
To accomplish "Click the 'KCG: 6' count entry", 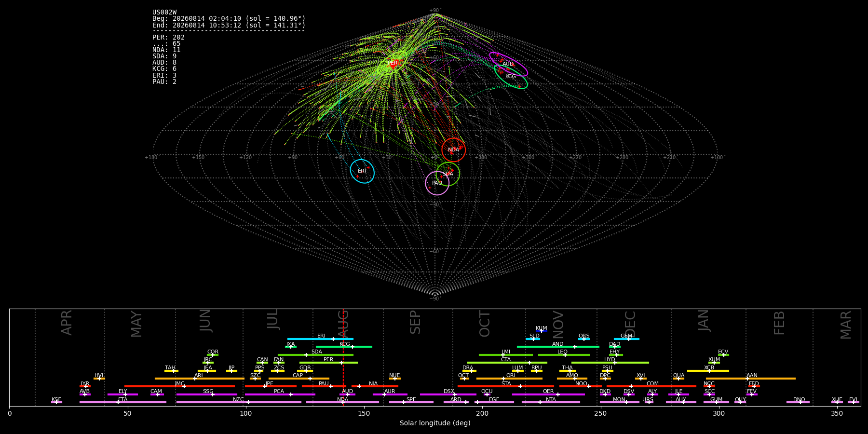I will [164, 69].
